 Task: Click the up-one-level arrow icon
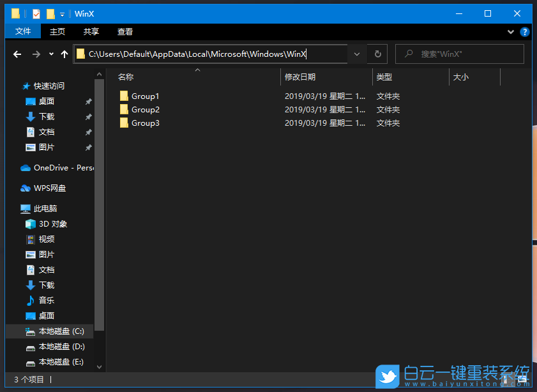pos(64,54)
